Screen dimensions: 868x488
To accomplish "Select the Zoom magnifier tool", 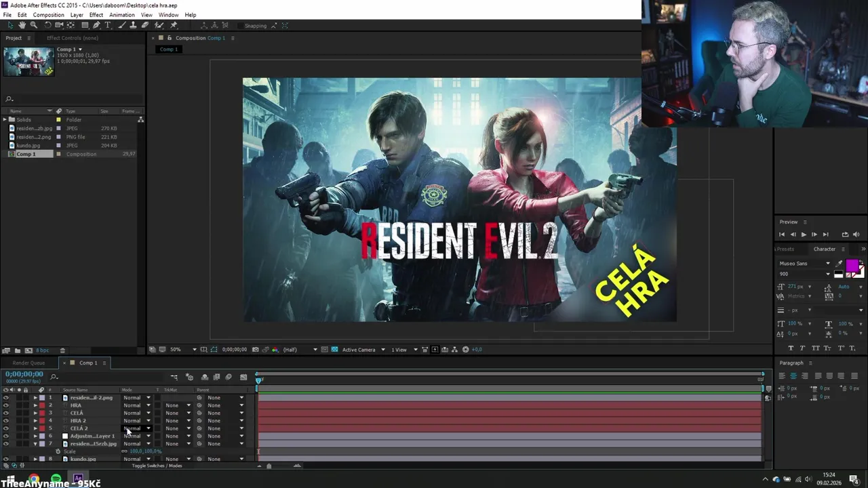I will point(33,25).
